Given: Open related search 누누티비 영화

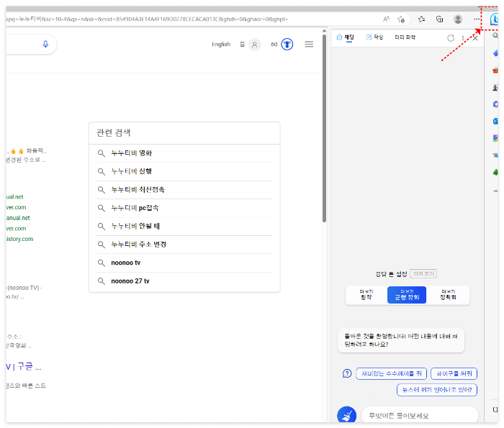Looking at the screenshot, I should [x=184, y=153].
